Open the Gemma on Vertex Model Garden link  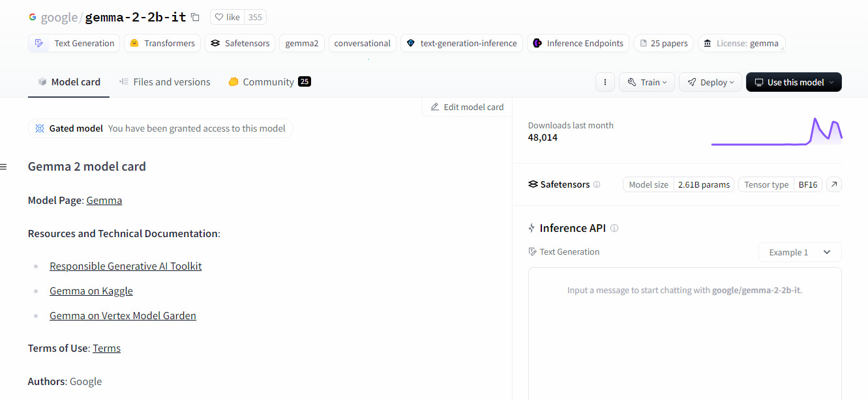[123, 315]
